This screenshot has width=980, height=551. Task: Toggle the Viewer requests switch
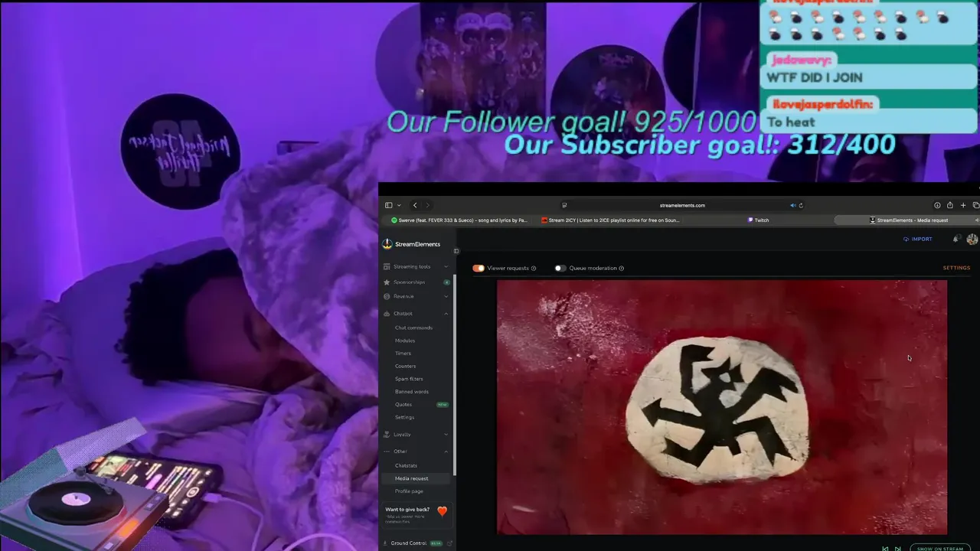point(479,268)
